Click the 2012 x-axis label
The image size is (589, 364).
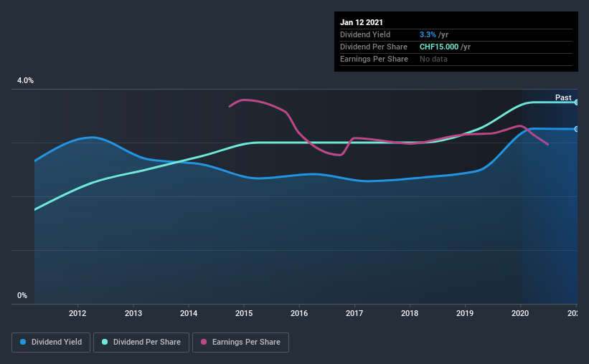(77, 313)
